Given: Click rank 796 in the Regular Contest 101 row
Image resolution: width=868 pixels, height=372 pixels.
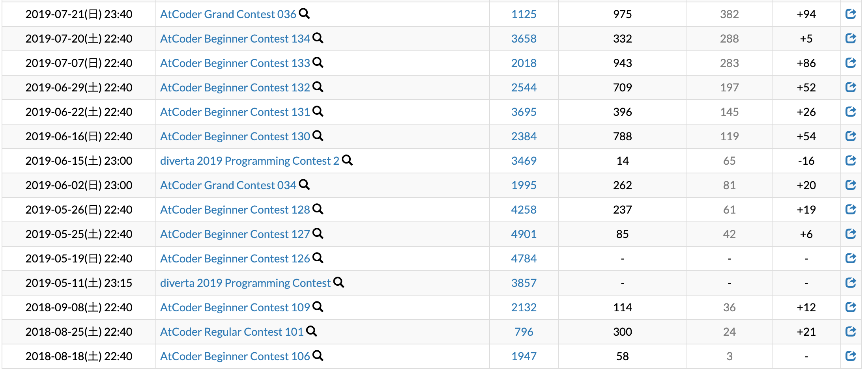Looking at the screenshot, I should [524, 332].
